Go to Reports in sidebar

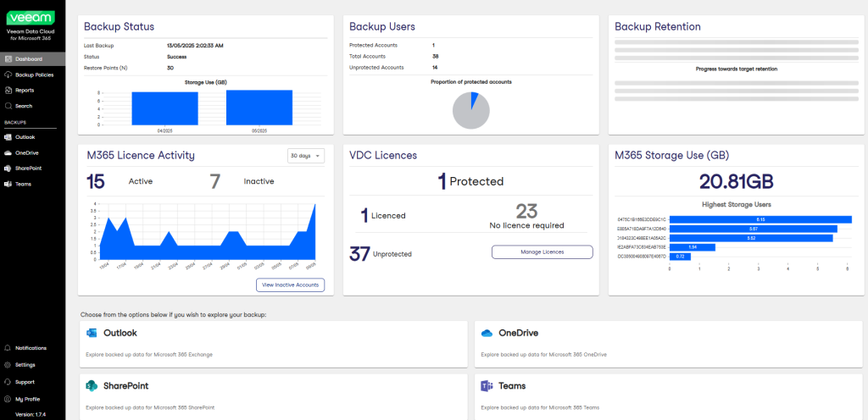point(25,90)
